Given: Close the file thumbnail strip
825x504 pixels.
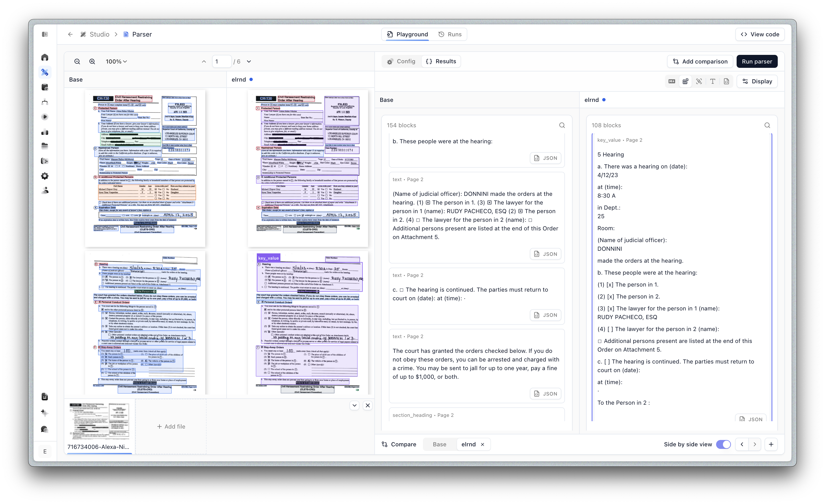Looking at the screenshot, I should click(x=368, y=405).
